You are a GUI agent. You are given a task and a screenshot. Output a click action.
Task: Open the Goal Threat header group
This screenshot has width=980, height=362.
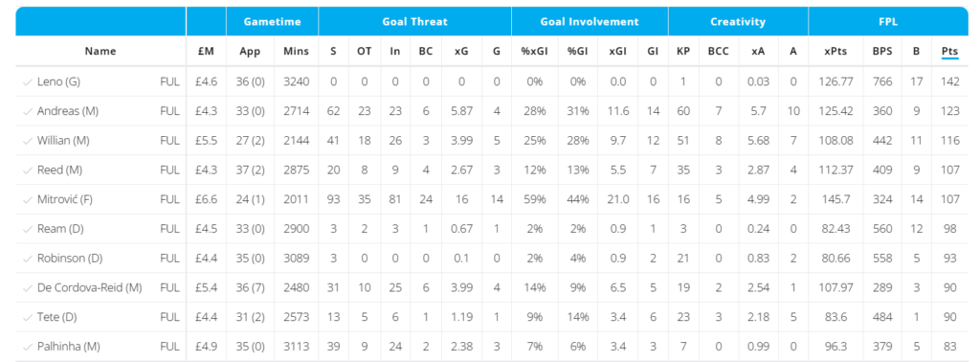415,22
